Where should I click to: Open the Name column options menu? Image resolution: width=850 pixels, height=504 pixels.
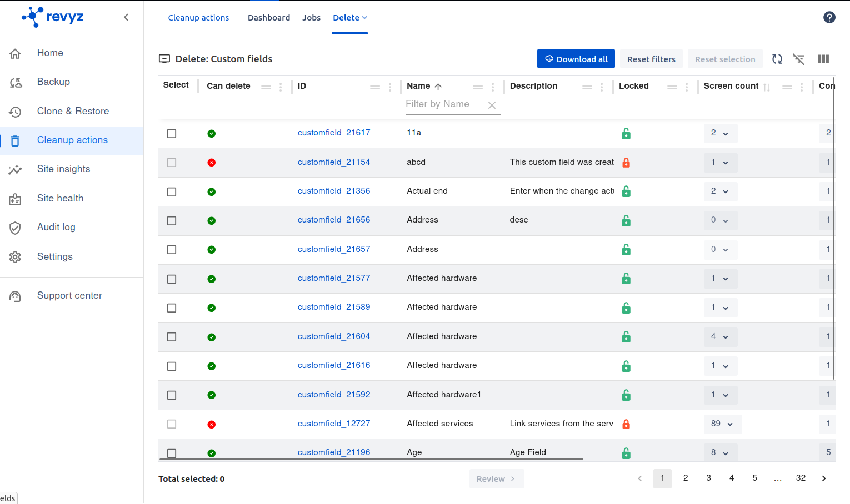pos(493,87)
